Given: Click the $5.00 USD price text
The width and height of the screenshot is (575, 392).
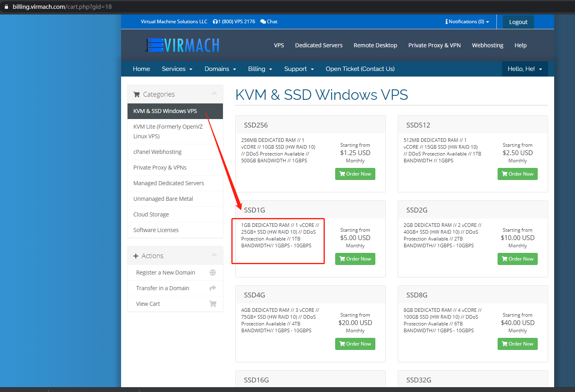Looking at the screenshot, I should 355,238.
